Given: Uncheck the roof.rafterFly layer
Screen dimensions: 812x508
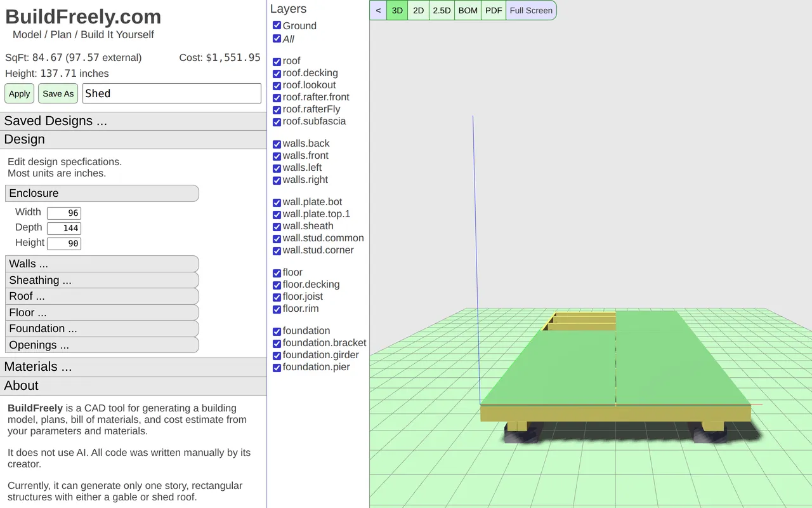Looking at the screenshot, I should [x=277, y=110].
